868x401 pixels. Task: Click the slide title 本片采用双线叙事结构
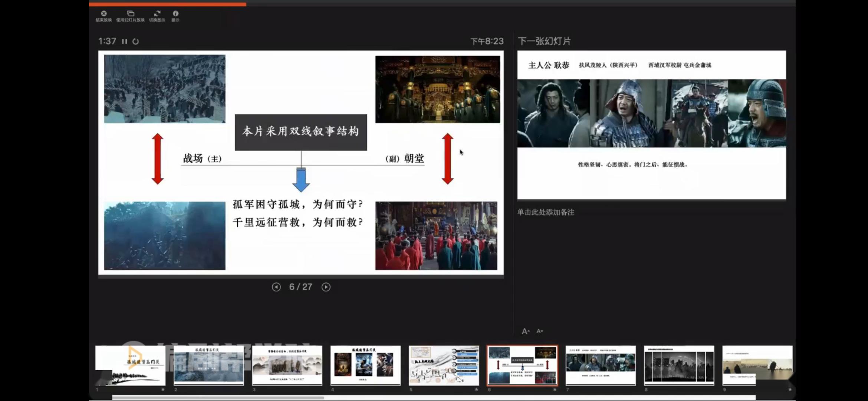[301, 131]
